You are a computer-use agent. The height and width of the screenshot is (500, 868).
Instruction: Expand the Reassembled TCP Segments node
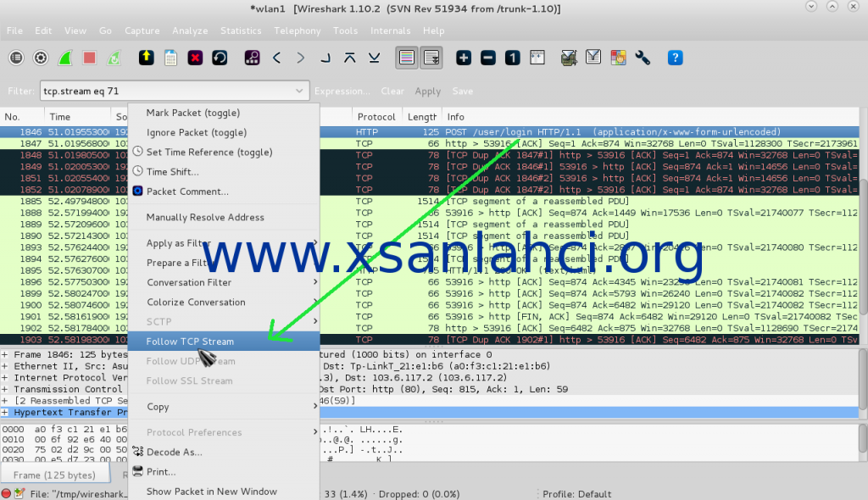(x=4, y=401)
